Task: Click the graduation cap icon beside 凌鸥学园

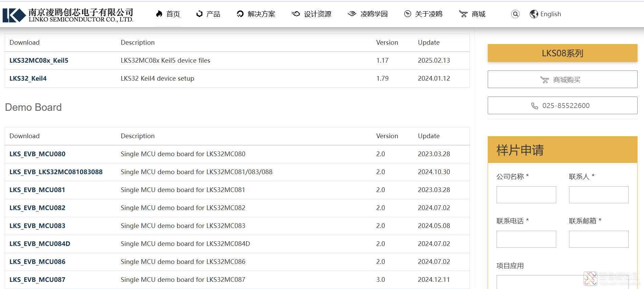Action: (x=352, y=14)
